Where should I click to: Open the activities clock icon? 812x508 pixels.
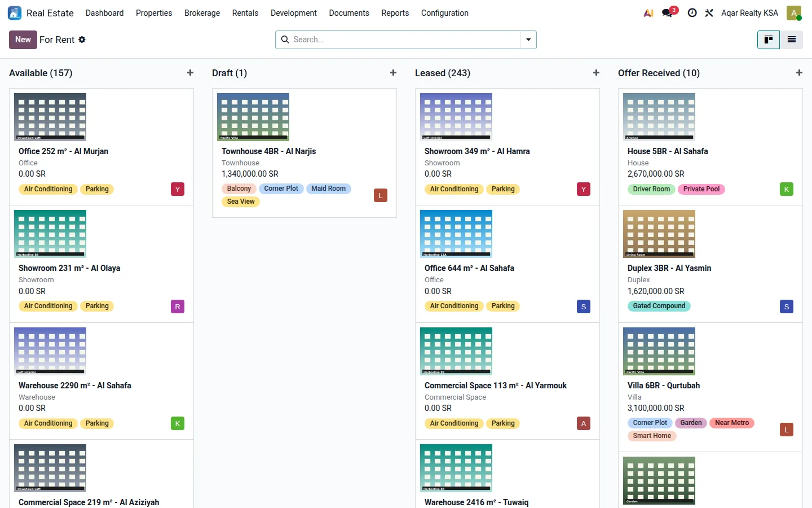tap(692, 13)
